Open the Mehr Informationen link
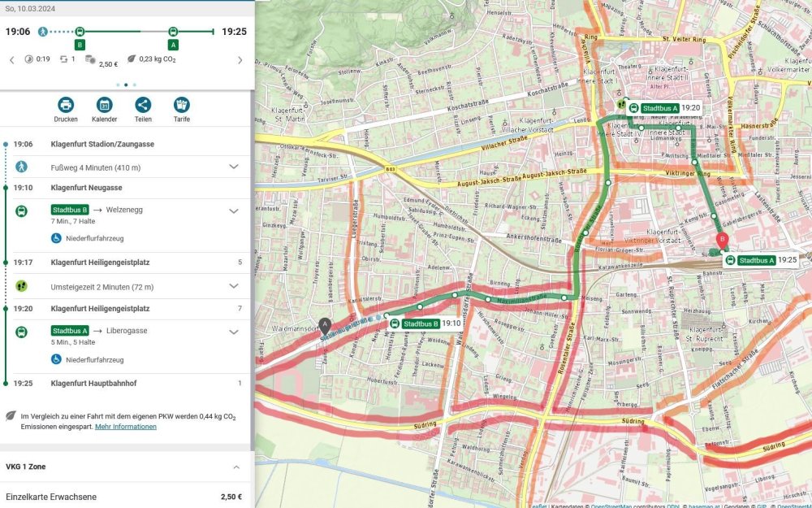This screenshot has width=812, height=508. tap(126, 427)
